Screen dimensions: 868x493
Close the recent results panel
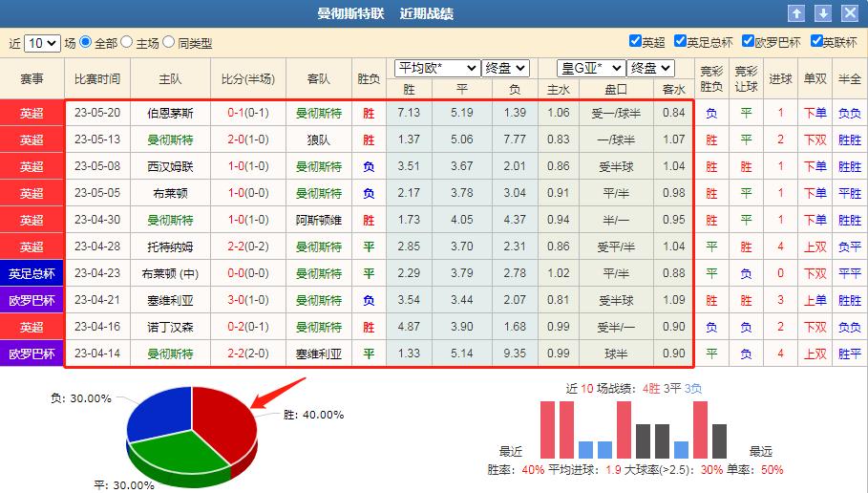850,13
